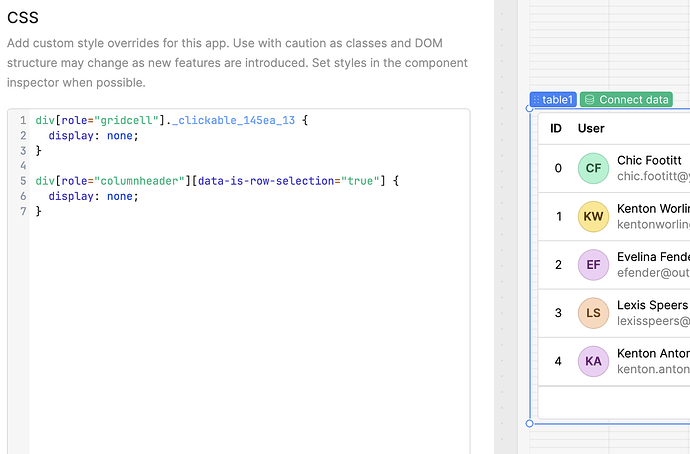Image resolution: width=690 pixels, height=454 pixels.
Task: Click the User column header
Action: coord(591,129)
